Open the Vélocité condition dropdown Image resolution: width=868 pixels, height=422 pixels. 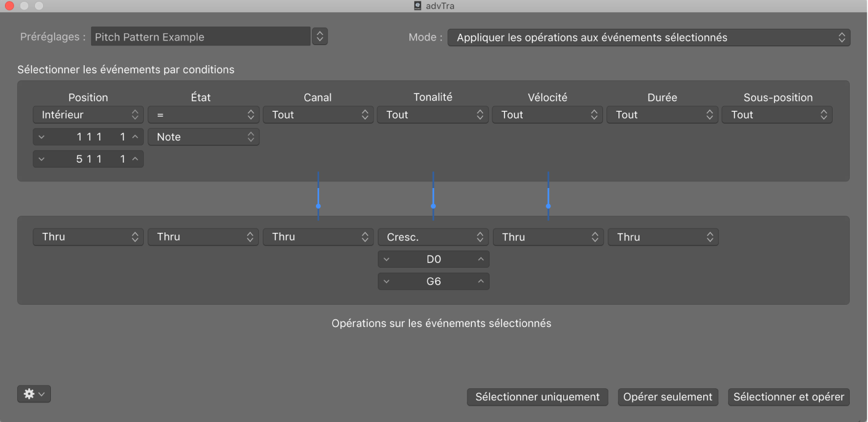548,114
